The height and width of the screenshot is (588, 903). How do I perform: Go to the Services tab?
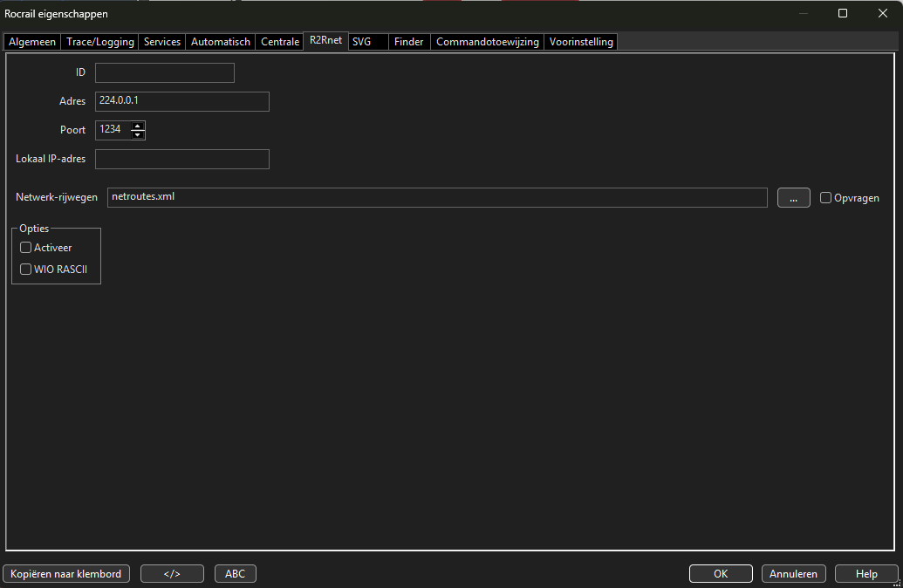(162, 42)
